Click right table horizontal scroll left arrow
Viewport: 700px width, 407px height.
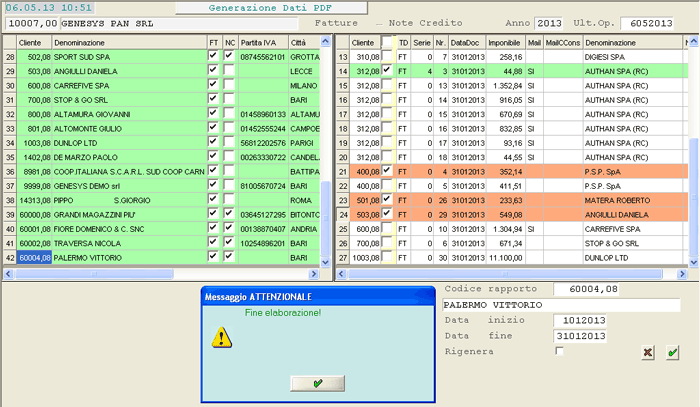342,274
